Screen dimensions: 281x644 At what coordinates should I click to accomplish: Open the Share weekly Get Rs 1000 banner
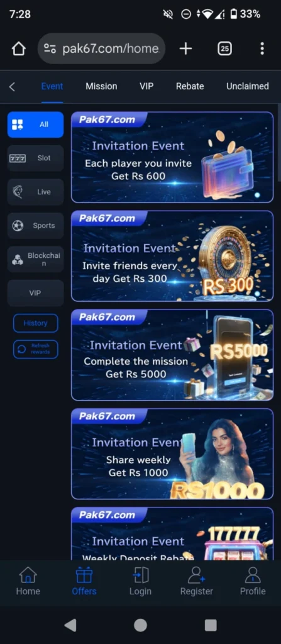click(x=172, y=454)
